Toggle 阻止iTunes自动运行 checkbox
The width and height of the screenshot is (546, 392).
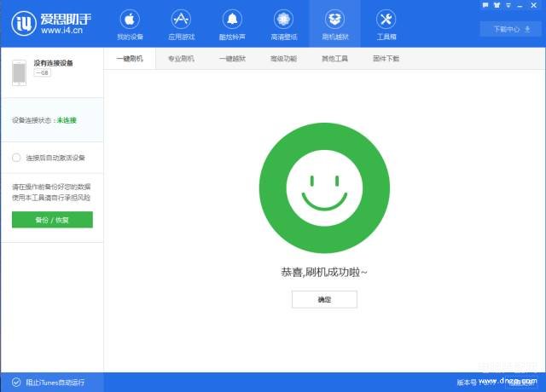[x=16, y=383]
